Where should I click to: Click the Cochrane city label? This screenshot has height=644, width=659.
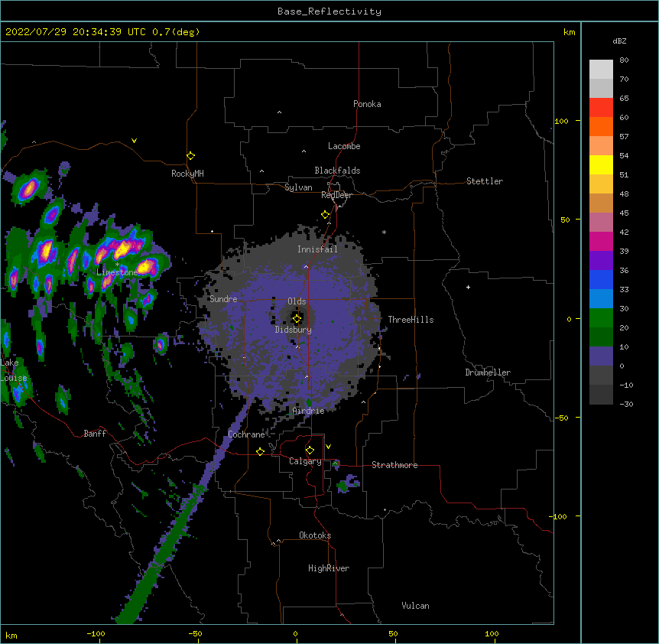click(x=246, y=434)
